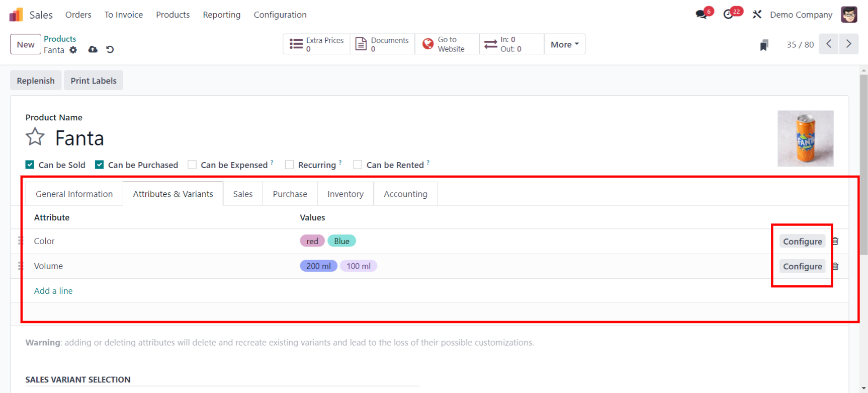The width and height of the screenshot is (868, 393).
Task: Discard changes with the undo icon
Action: click(x=110, y=49)
